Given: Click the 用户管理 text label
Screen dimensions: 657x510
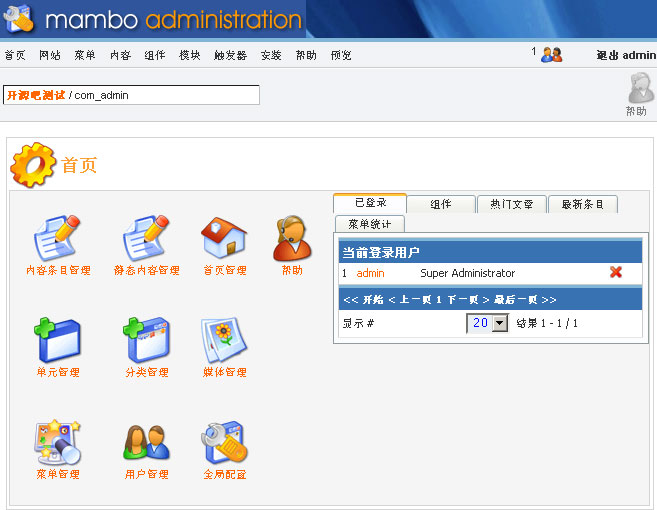Looking at the screenshot, I should tap(147, 474).
